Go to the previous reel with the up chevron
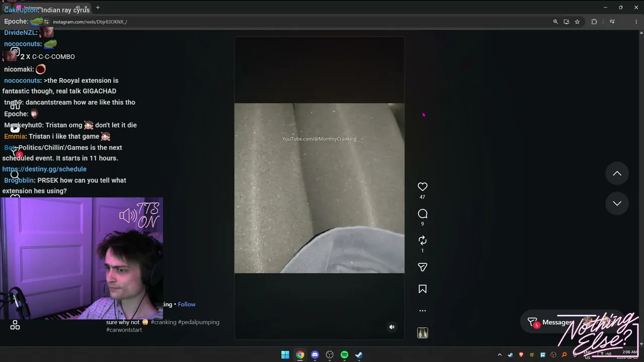Screen dimensions: 644x362 617,173
